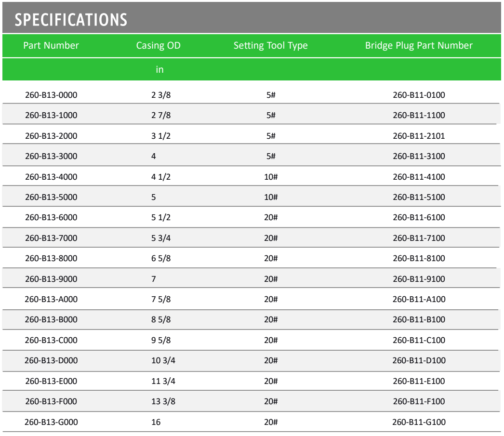Select the Part Number column header

(x=51, y=45)
